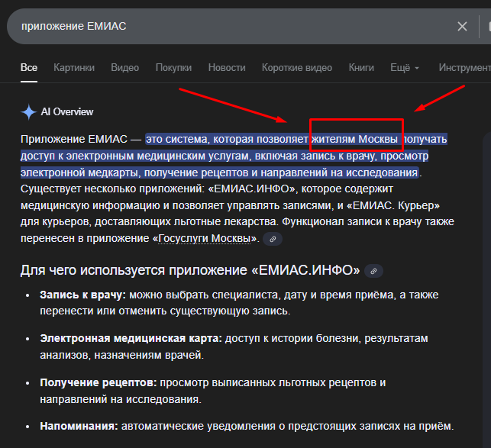Click the «AI Overview» label
The image size is (491, 448).
coord(66,112)
